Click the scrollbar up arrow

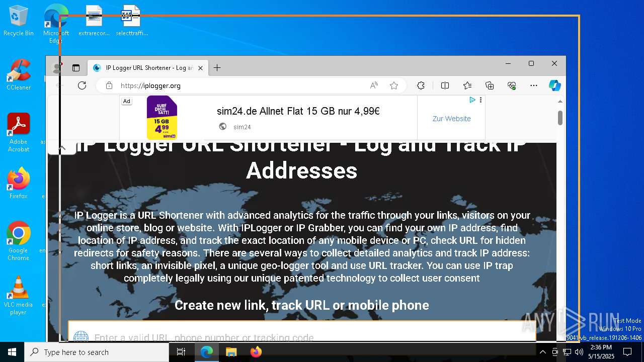point(560,101)
